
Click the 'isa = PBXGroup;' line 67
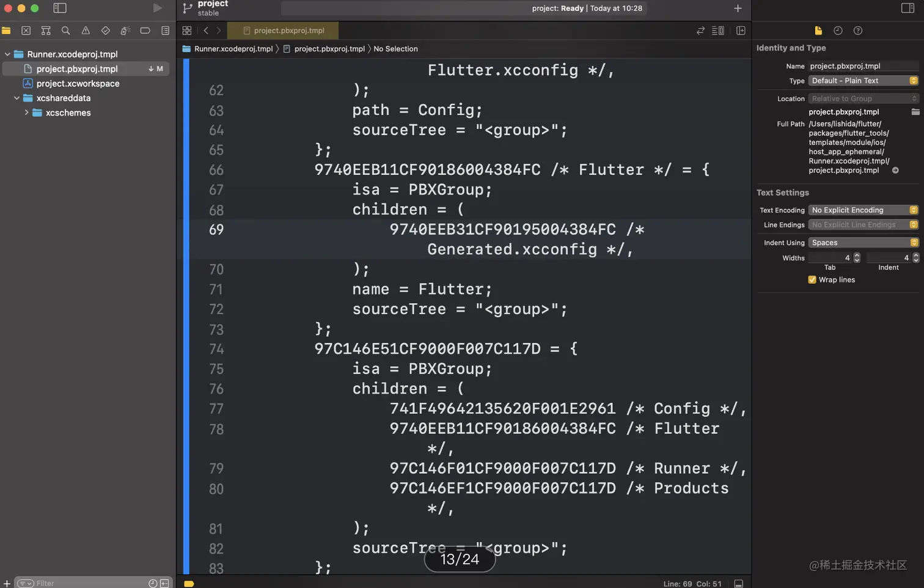(422, 190)
